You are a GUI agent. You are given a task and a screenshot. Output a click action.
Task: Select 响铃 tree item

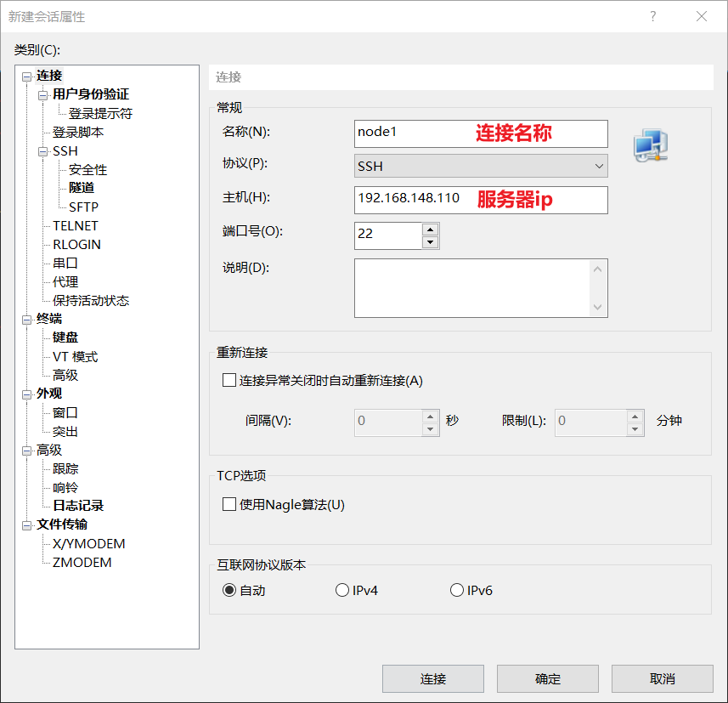pos(65,487)
